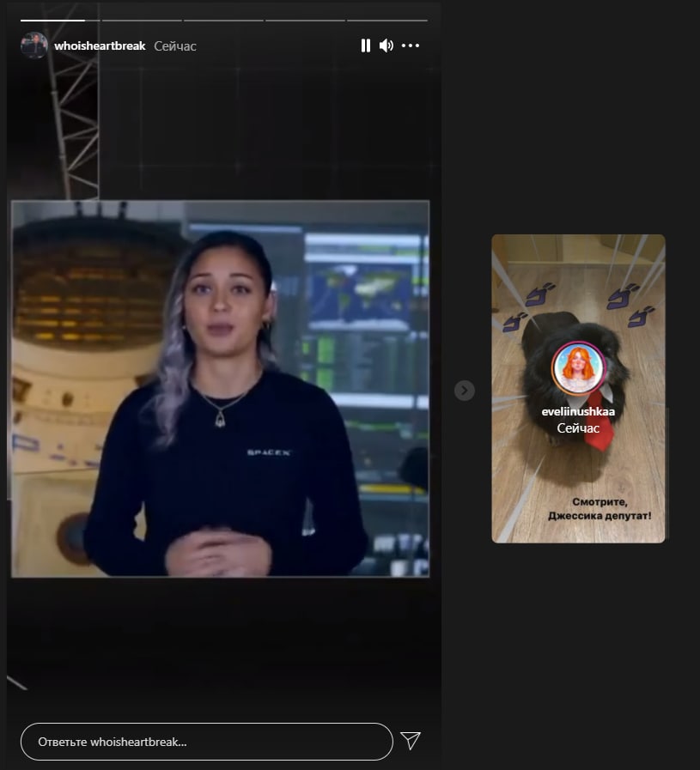The image size is (700, 770).
Task: Click the eveliinushkaa avatar circle
Action: 578,368
